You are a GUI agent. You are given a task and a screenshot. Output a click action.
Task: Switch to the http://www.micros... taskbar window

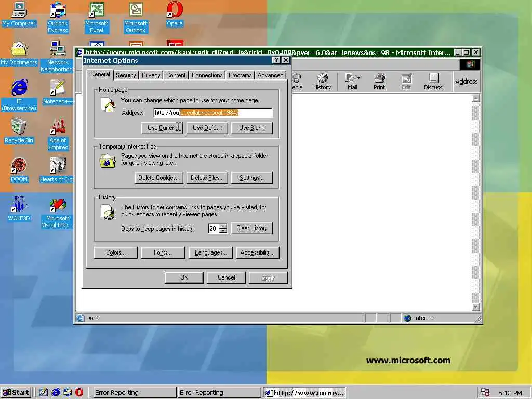click(x=304, y=393)
